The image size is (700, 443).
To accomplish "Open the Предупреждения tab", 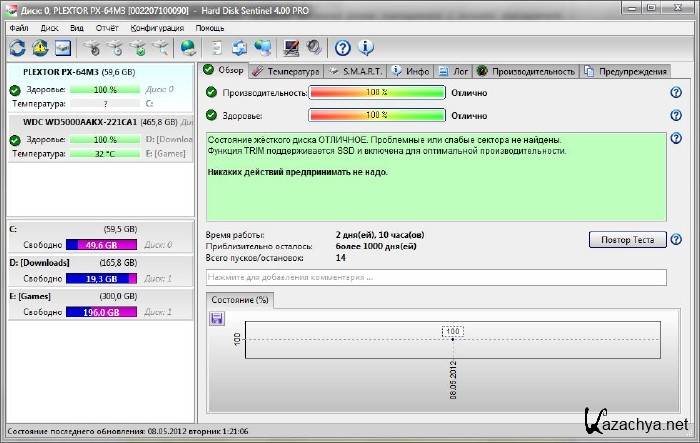I will [631, 71].
